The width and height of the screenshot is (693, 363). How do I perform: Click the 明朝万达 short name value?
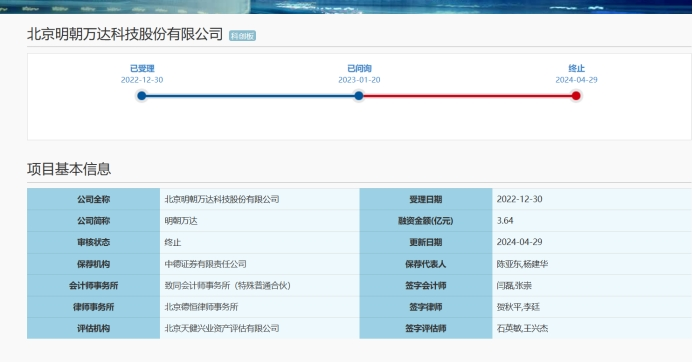[181, 221]
